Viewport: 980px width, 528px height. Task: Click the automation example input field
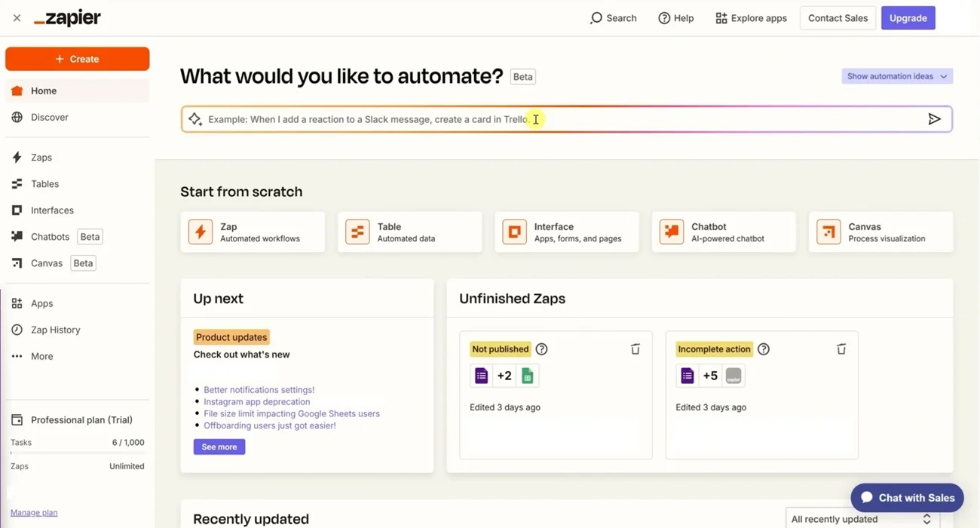[x=528, y=118]
